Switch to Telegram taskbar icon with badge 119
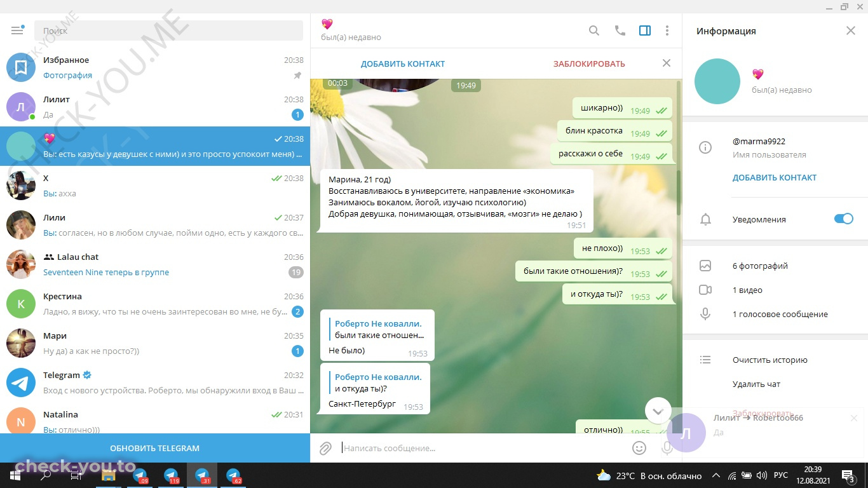 [171, 475]
